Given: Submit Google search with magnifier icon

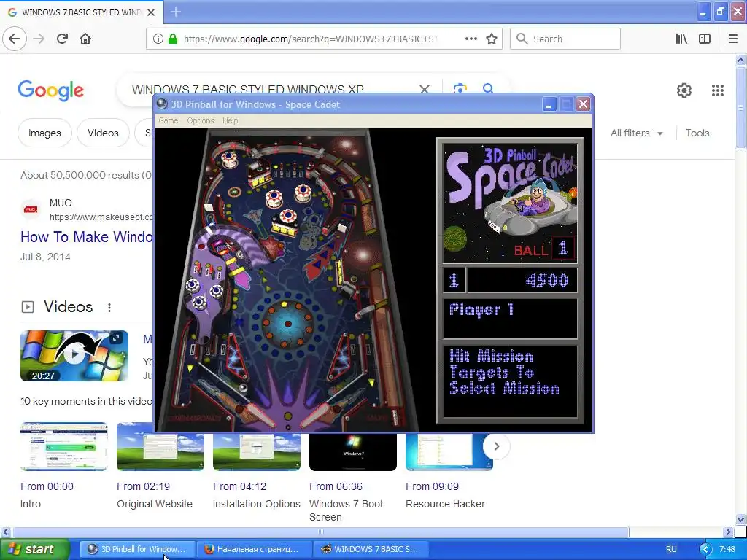Looking at the screenshot, I should (488, 88).
